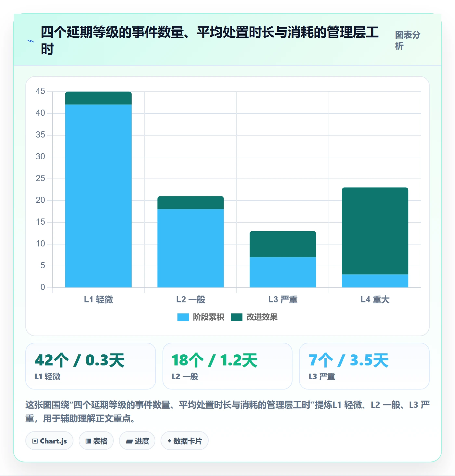The width and height of the screenshot is (455, 476).
Task: Click the 阶段累积 legend label
Action: point(208,317)
